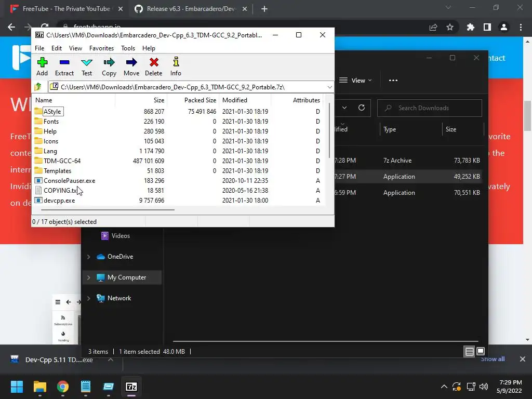Click the Extract toolbar icon
The width and height of the screenshot is (532, 399).
[64, 67]
